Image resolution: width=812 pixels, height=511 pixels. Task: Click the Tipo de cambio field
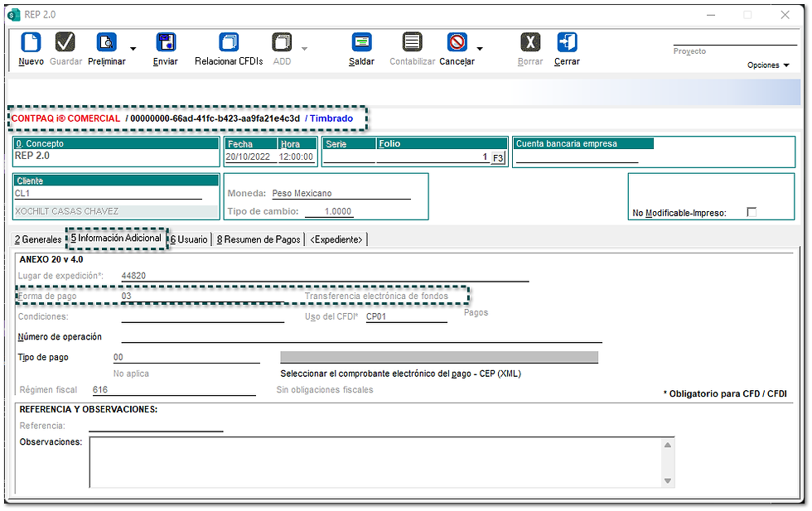pos(330,211)
